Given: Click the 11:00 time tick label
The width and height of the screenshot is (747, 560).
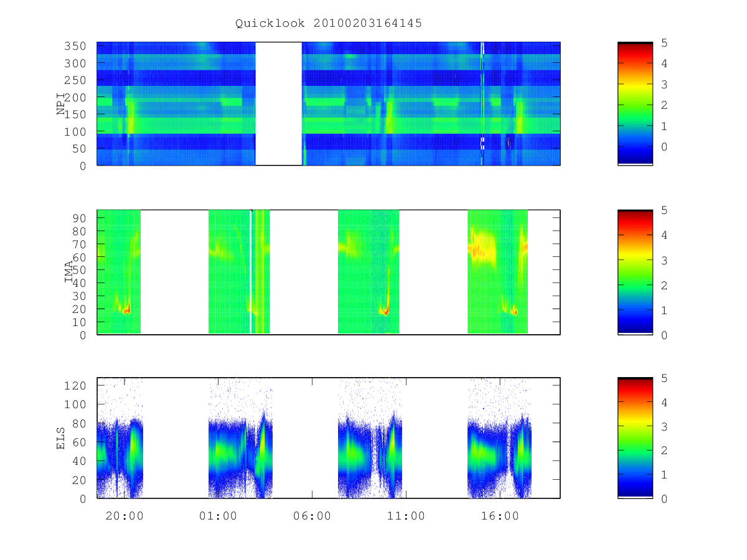Looking at the screenshot, I should pyautogui.click(x=406, y=516).
